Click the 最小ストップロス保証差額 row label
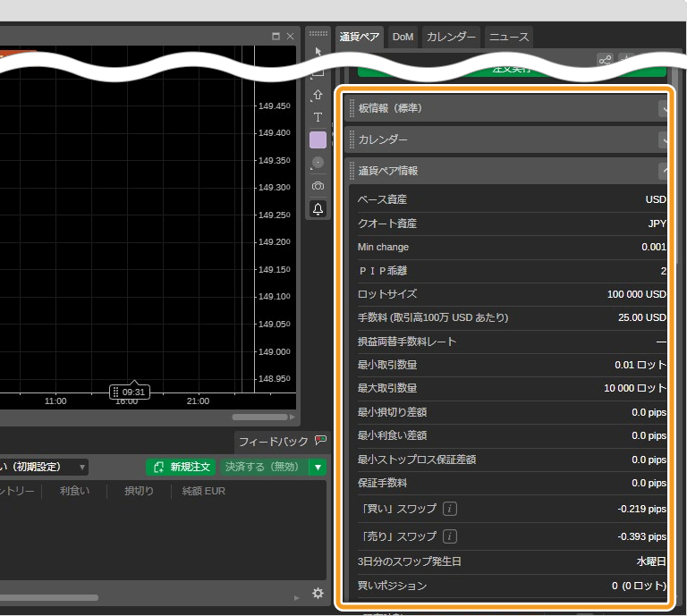 pyautogui.click(x=417, y=460)
